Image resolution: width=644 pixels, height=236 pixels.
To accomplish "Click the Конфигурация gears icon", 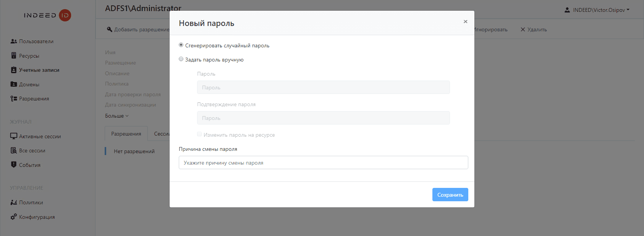I will coord(14,217).
